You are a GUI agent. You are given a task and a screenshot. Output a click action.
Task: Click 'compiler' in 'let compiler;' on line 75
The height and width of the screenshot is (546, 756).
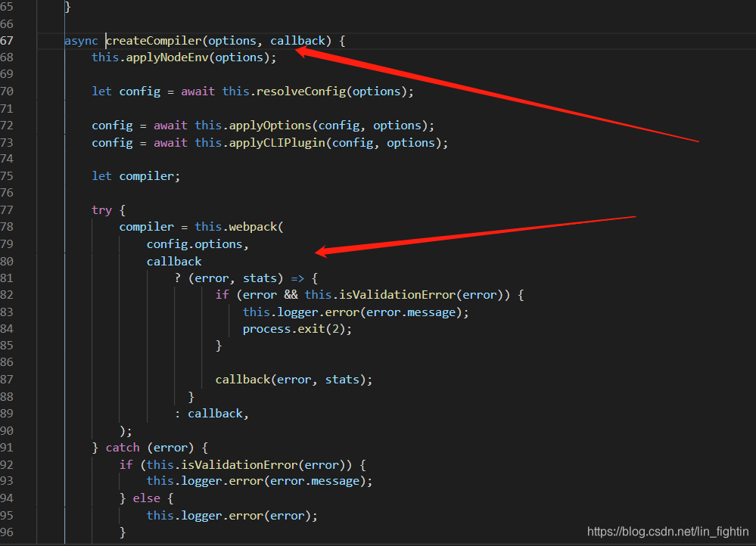click(x=147, y=176)
